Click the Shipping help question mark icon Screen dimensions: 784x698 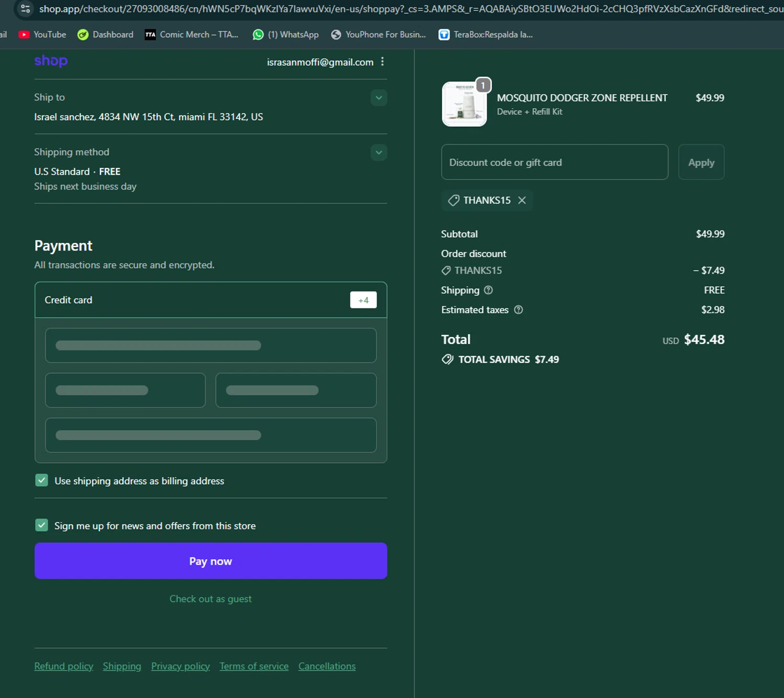click(488, 290)
